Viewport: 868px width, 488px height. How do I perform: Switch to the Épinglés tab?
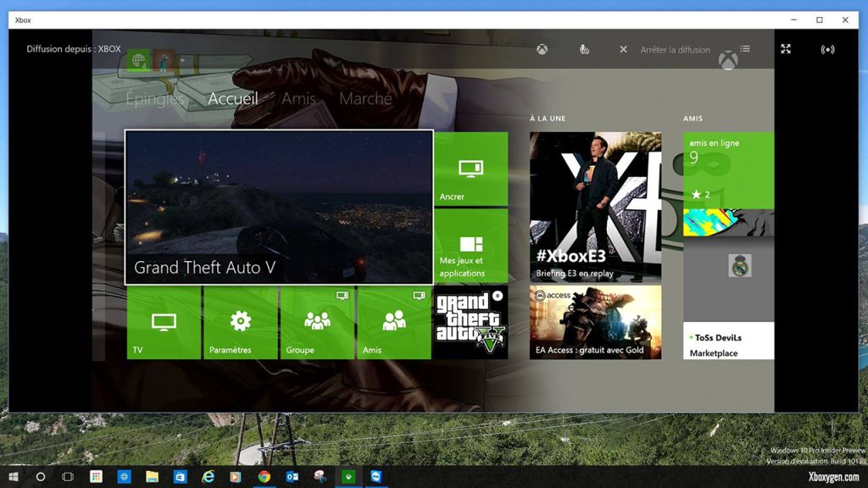pyautogui.click(x=154, y=99)
